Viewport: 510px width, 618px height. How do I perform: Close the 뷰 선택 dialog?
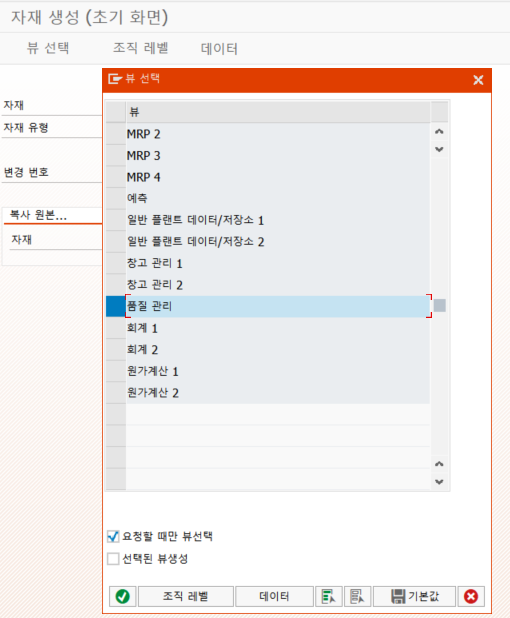point(478,80)
